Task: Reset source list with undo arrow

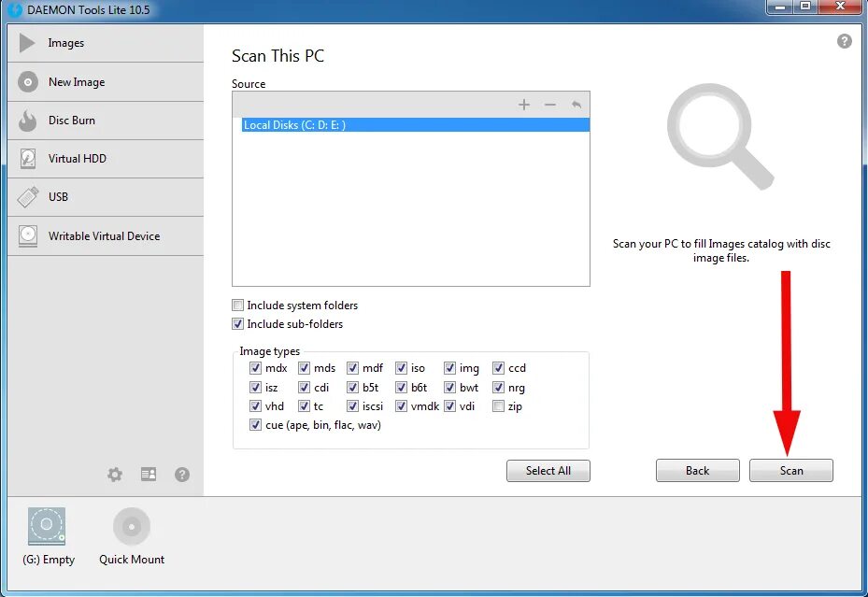Action: [x=576, y=105]
